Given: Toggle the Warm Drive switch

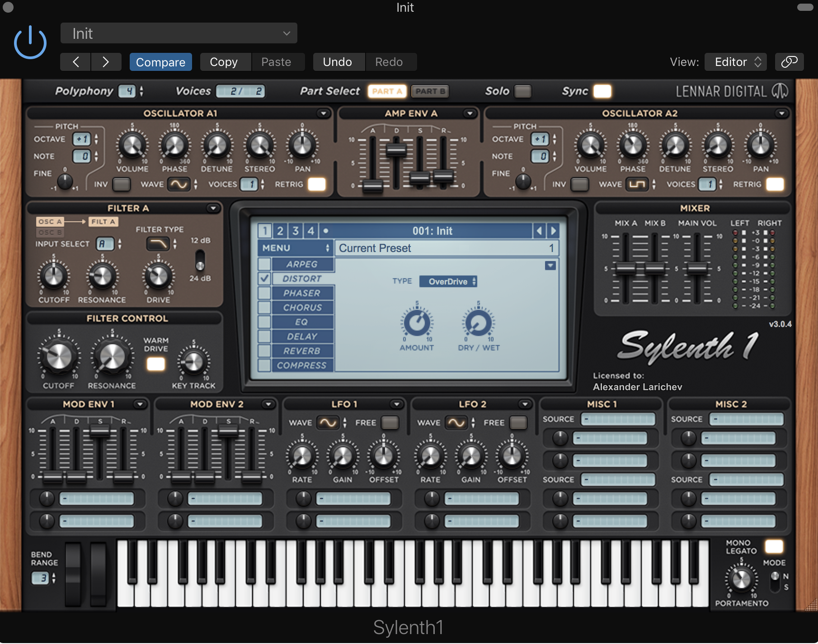Looking at the screenshot, I should (156, 364).
